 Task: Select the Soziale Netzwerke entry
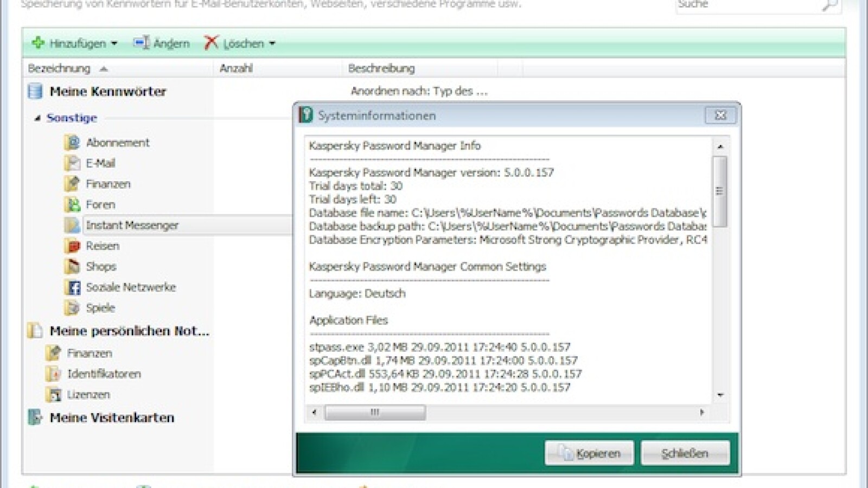point(131,287)
